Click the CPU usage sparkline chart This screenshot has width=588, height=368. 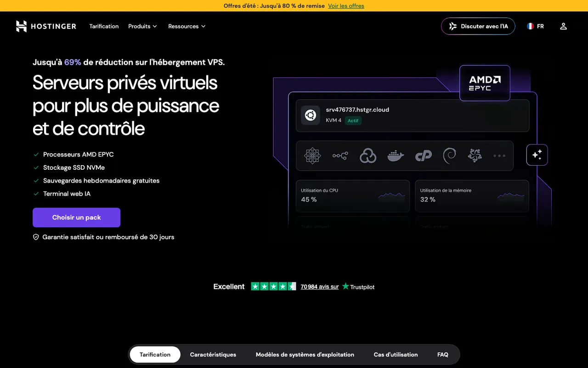[x=391, y=196]
